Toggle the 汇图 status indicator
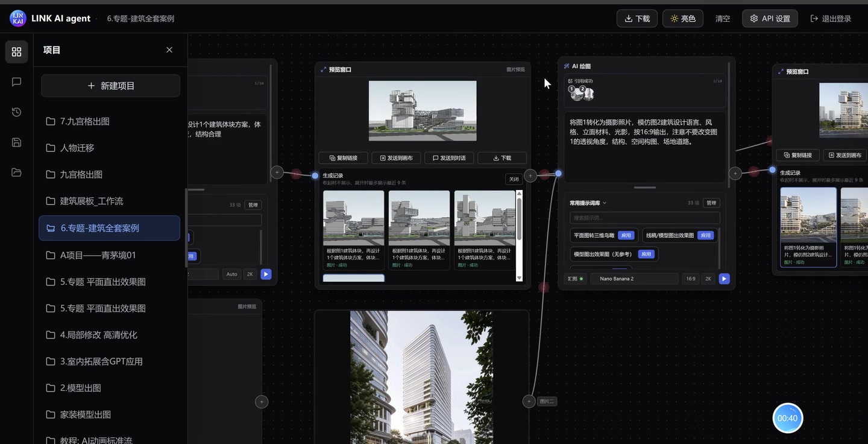Screen dimensions: 868x444 click(576, 279)
